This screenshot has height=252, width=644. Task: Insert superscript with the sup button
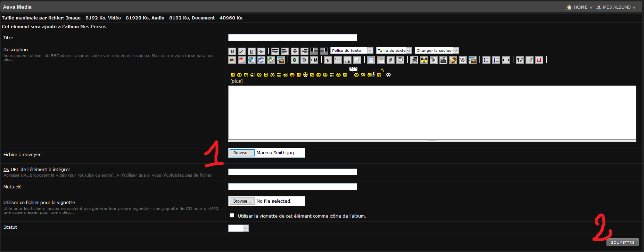click(338, 60)
